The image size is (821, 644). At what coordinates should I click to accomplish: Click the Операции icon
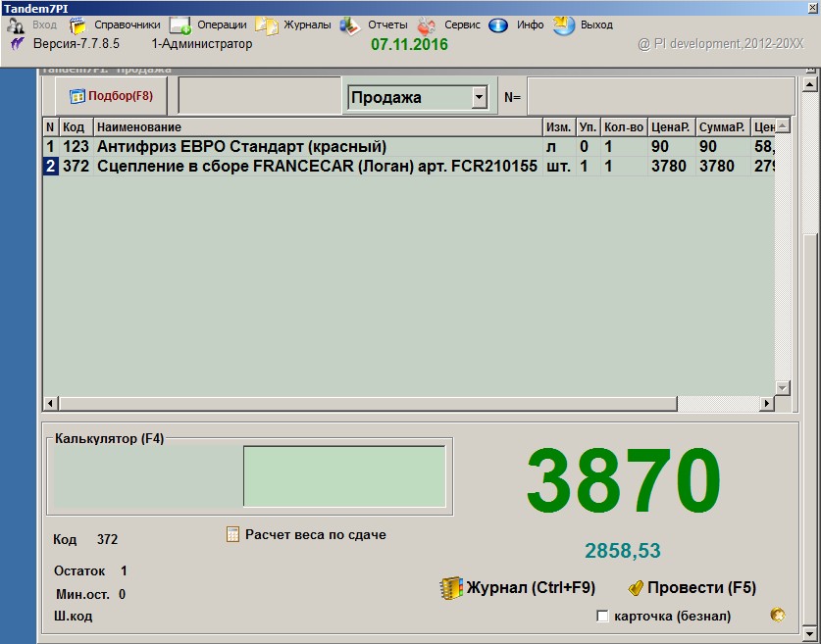point(180,25)
